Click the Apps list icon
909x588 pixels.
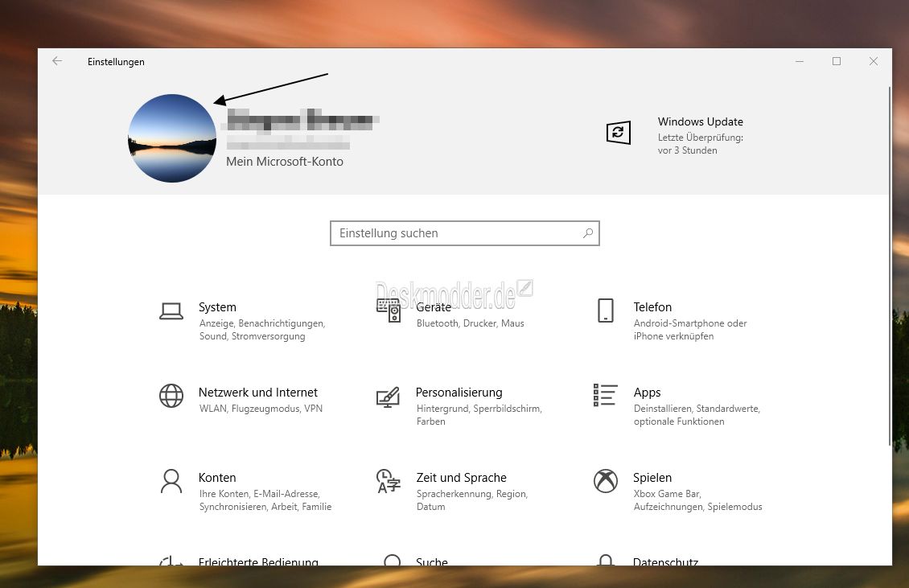[605, 395]
